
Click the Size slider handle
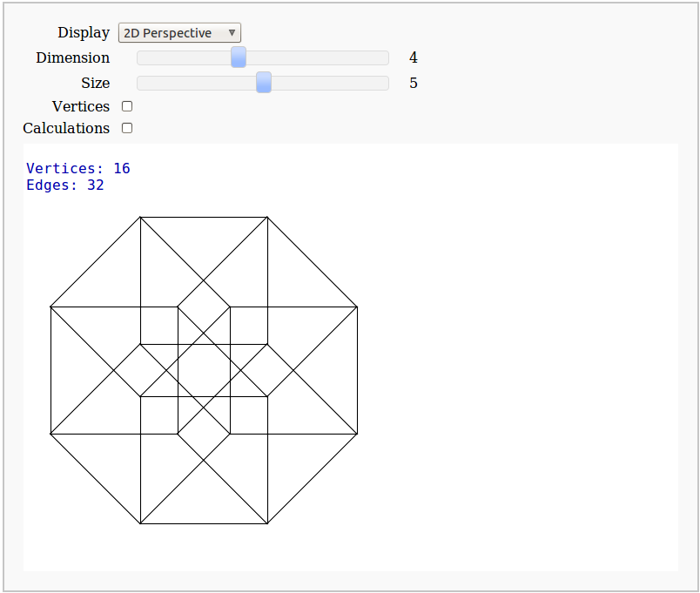point(264,83)
